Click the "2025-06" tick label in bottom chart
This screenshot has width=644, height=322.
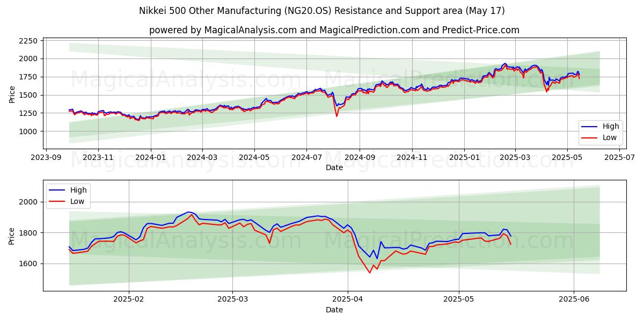click(574, 300)
